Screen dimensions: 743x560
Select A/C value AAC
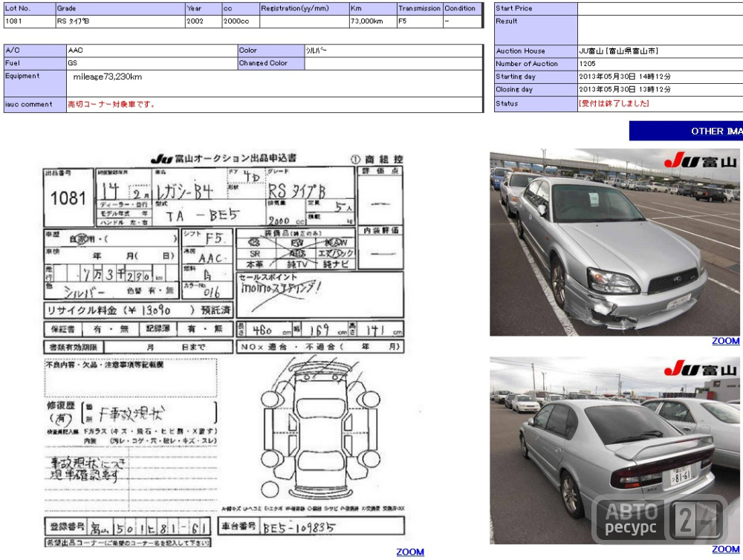click(x=75, y=51)
